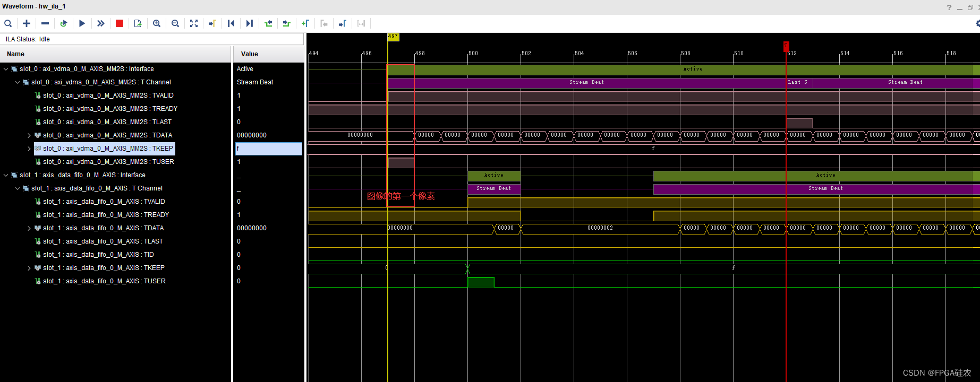Click the Name column header

[x=116, y=54]
